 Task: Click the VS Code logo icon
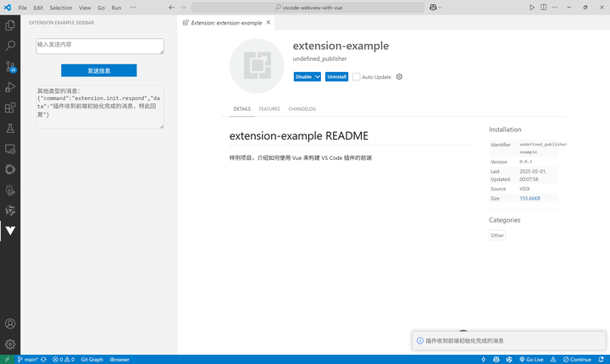8,8
